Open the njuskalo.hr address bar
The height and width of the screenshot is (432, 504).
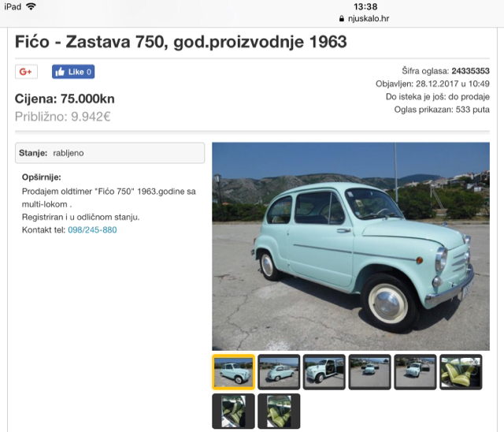point(364,19)
